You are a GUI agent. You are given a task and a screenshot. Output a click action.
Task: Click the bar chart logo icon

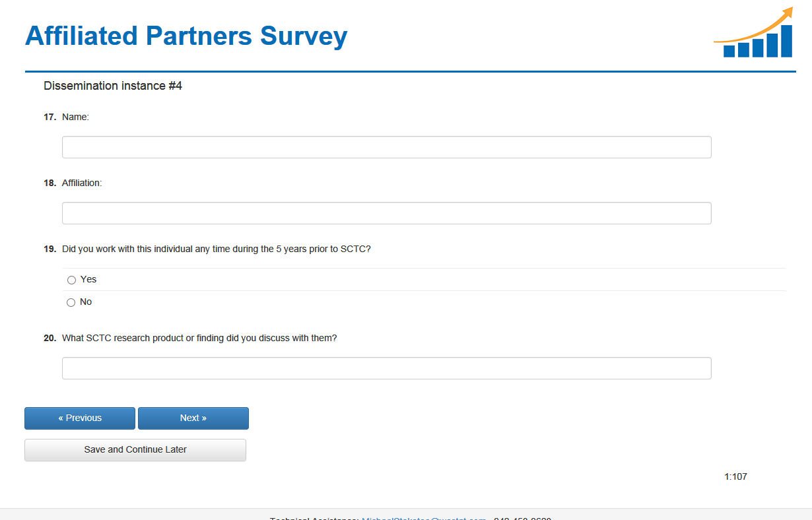(x=754, y=34)
